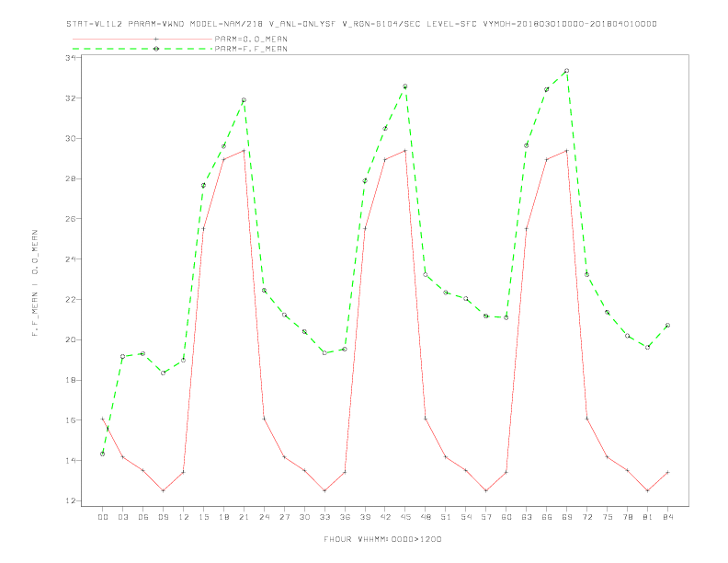This screenshot has width=728, height=563.
Task: Click x-axis tick label 03
Action: coord(122,517)
